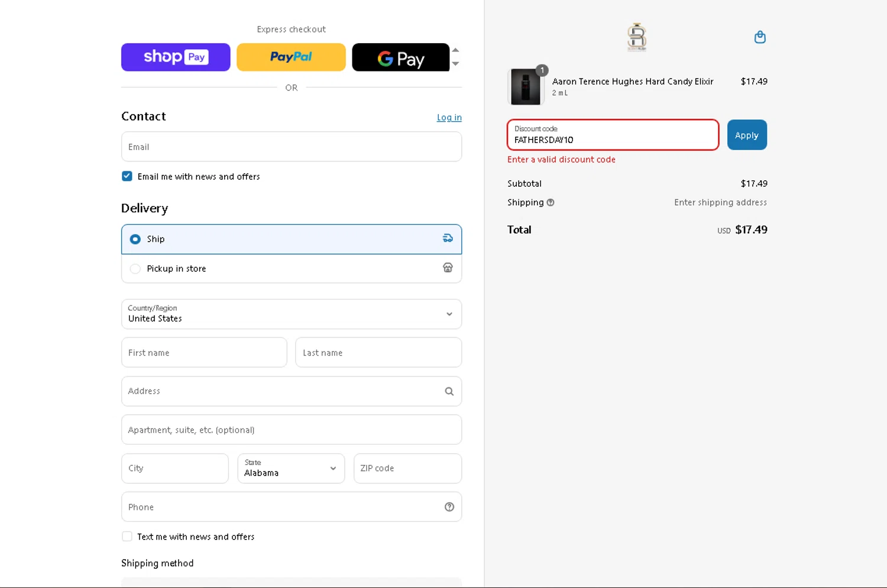Pay with PayPal

click(291, 57)
